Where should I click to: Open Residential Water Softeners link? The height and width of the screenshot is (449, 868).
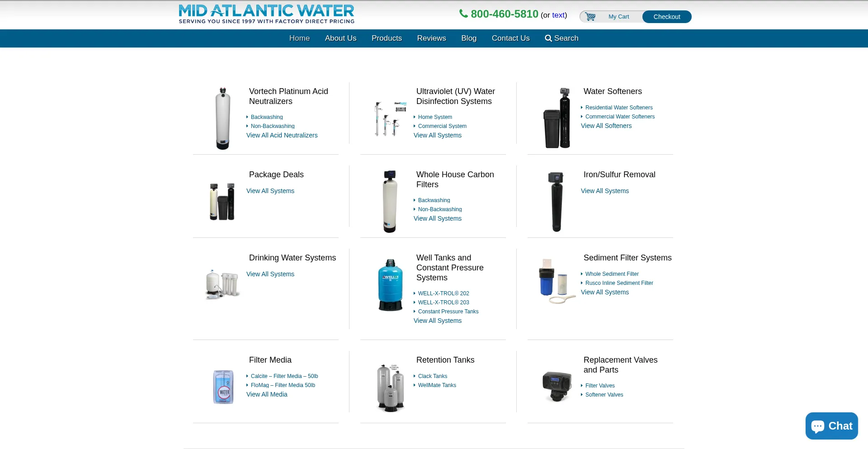619,108
